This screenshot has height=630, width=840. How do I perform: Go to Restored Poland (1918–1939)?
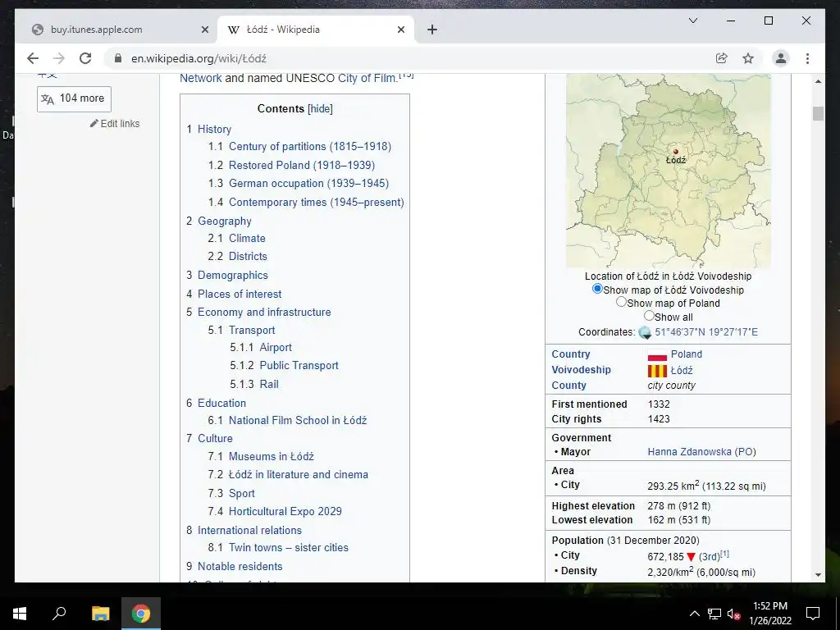pyautogui.click(x=302, y=165)
